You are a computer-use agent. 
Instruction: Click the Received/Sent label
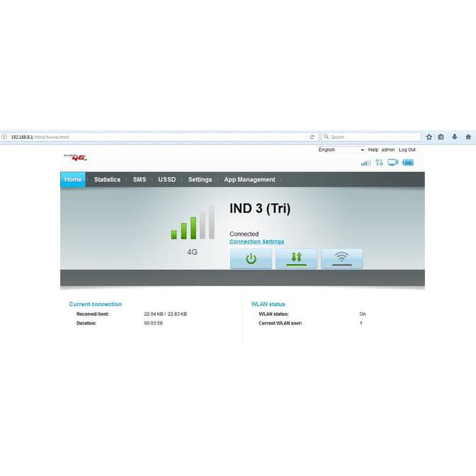coord(93,314)
